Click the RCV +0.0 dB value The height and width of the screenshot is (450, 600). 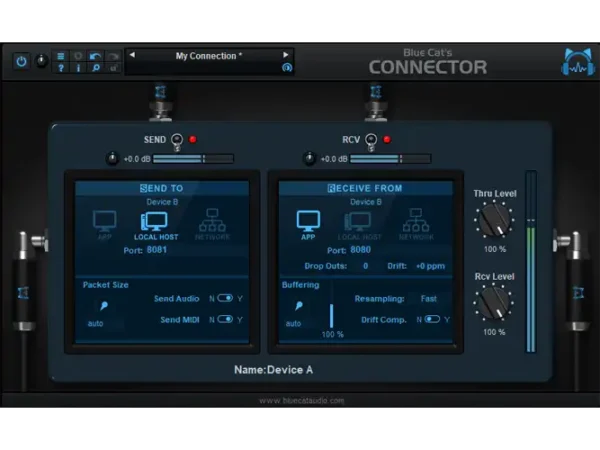[x=334, y=159]
